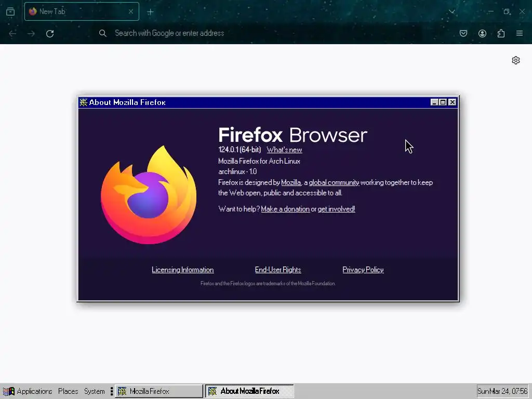
Task: Open Save to Pocket icon
Action: tap(463, 33)
